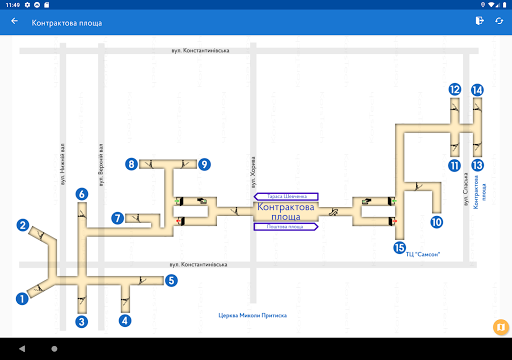Image resolution: width=512 pixels, height=360 pixels.
Task: Go back using the toolbar arrow
Action: 14,21
